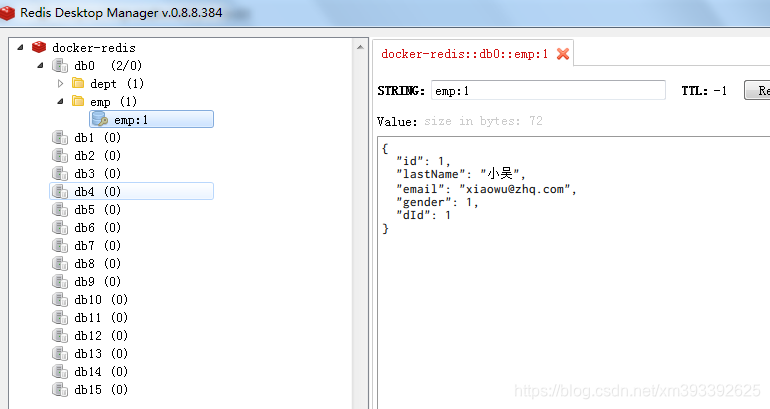770x409 pixels.
Task: Select the db0 (2/0) label
Action: coord(108,66)
